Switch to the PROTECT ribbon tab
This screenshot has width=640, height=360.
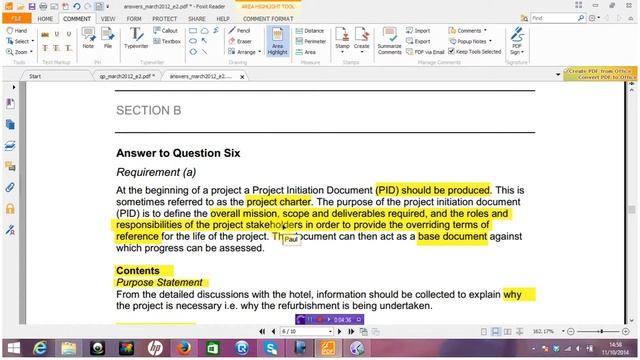(x=164, y=19)
